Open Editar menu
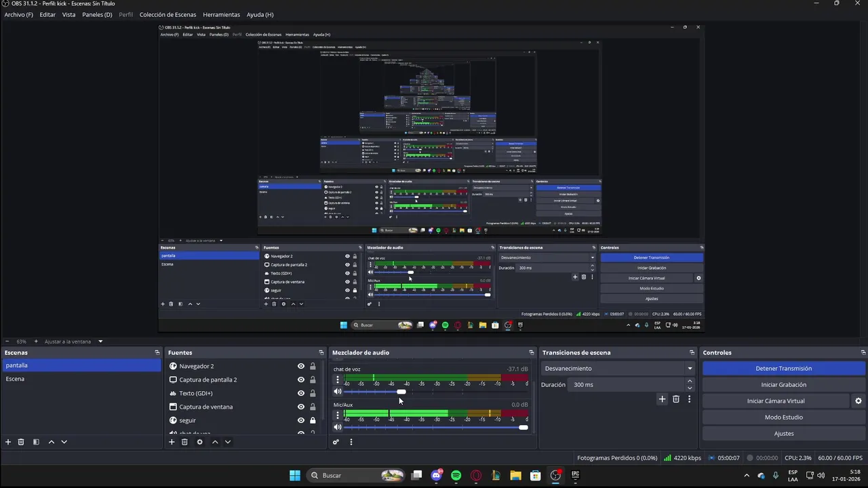 47,14
